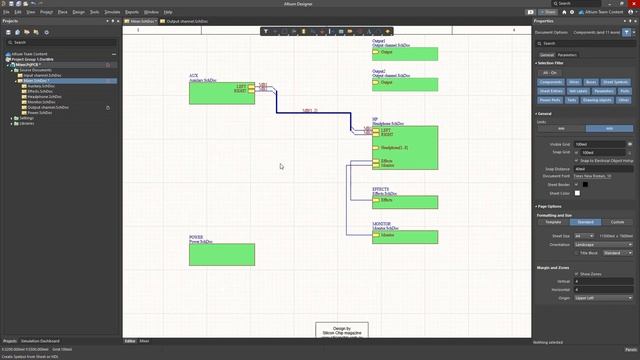Select Headphone.SchDoc in the project tree
The height and width of the screenshot is (360, 640).
point(44,97)
